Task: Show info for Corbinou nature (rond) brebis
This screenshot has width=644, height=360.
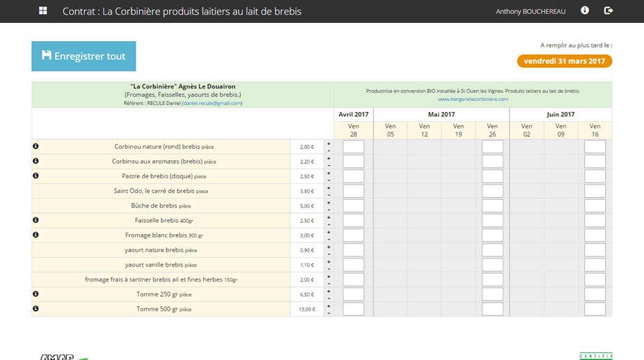Action: (x=36, y=146)
